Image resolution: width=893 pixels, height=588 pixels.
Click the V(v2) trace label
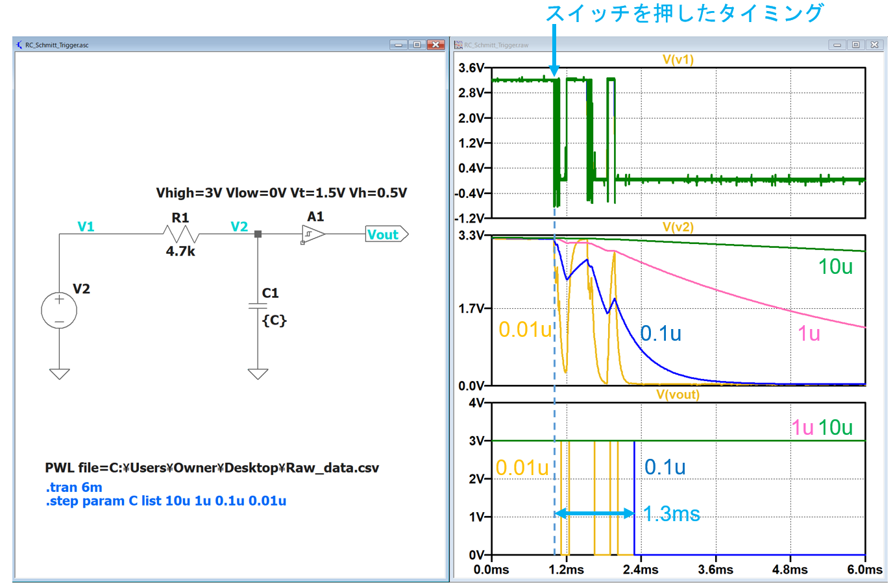[x=678, y=227]
